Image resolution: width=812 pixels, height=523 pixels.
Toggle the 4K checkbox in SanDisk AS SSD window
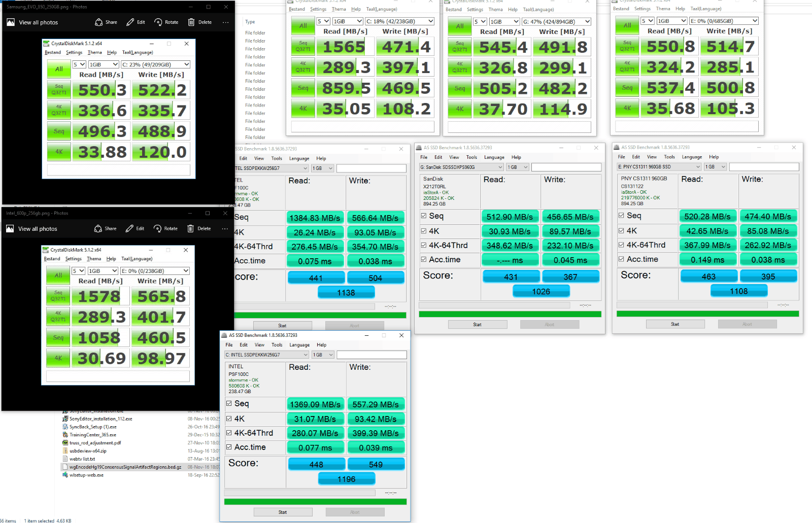coord(424,231)
